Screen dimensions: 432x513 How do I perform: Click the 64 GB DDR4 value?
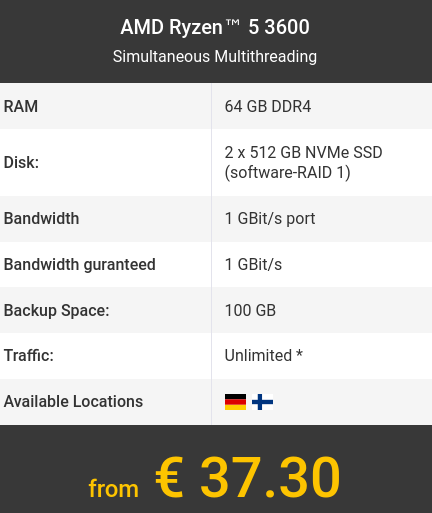point(268,106)
